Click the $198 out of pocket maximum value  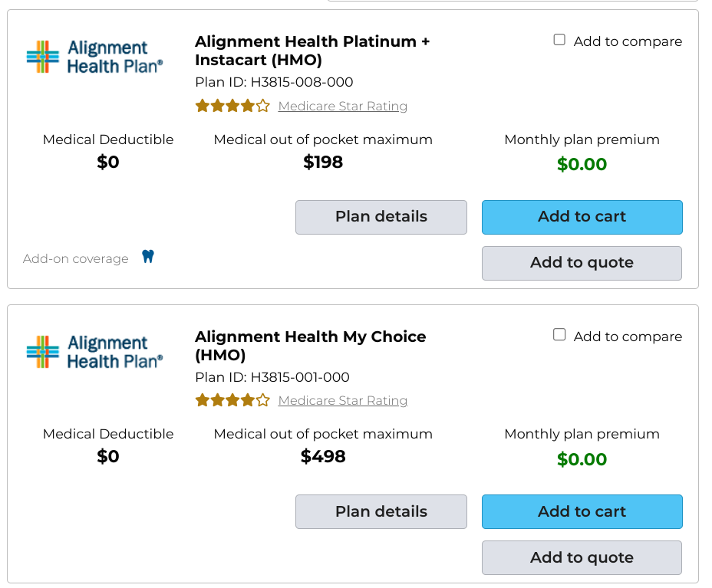click(x=323, y=162)
